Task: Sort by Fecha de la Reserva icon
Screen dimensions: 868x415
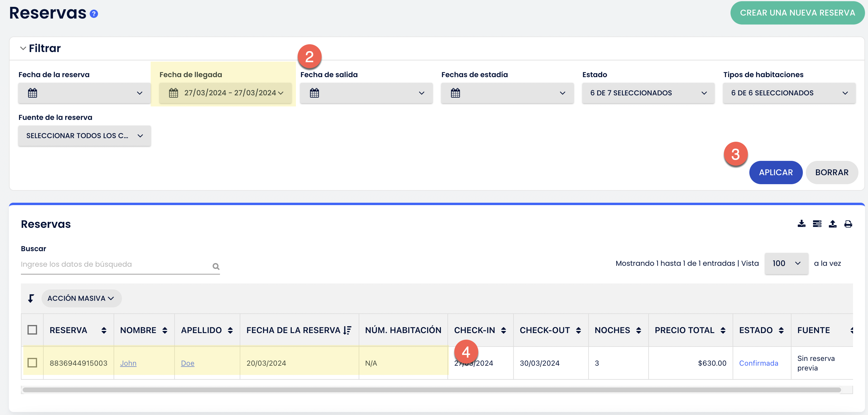Action: [347, 330]
